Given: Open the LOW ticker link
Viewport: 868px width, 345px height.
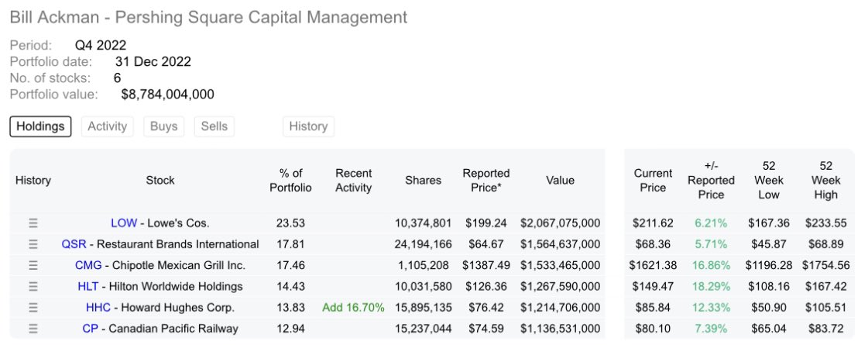Looking at the screenshot, I should [x=124, y=223].
